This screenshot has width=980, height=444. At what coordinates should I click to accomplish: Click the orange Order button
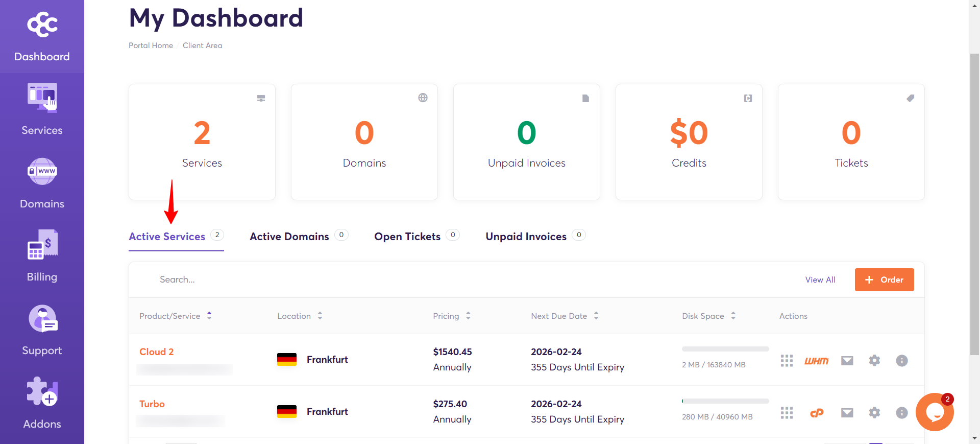point(884,279)
